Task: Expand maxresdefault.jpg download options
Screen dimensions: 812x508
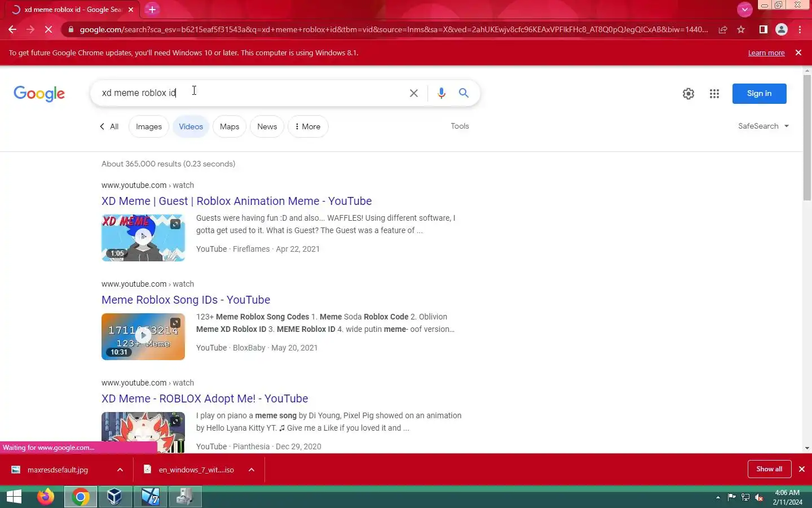Action: click(x=120, y=470)
